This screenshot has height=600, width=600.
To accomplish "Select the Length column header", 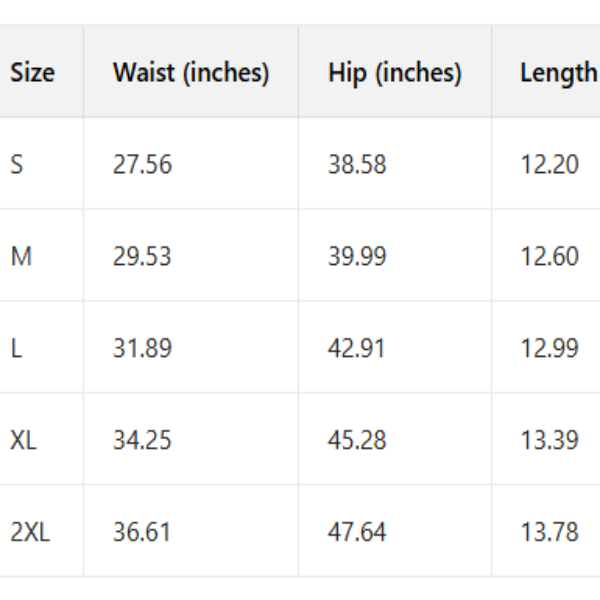I will click(x=557, y=73).
